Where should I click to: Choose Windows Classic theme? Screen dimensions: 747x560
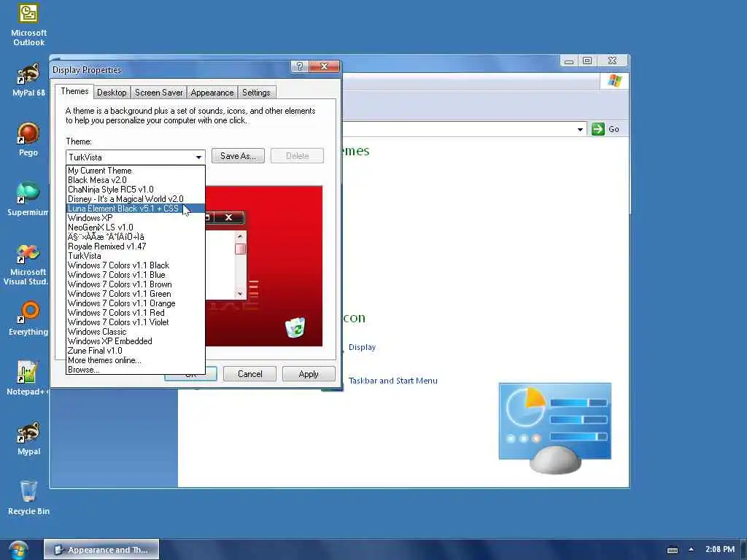[135, 332]
